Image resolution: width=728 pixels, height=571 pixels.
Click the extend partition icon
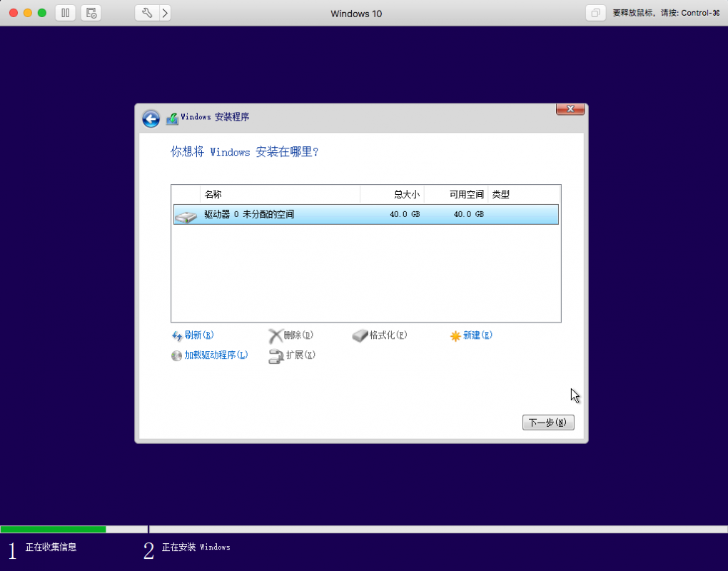(x=275, y=356)
